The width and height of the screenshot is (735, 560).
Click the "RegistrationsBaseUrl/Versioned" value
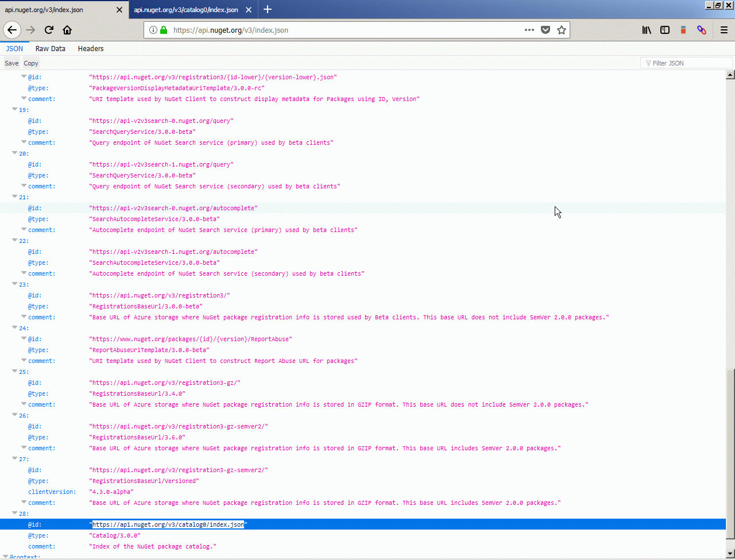[x=144, y=481]
